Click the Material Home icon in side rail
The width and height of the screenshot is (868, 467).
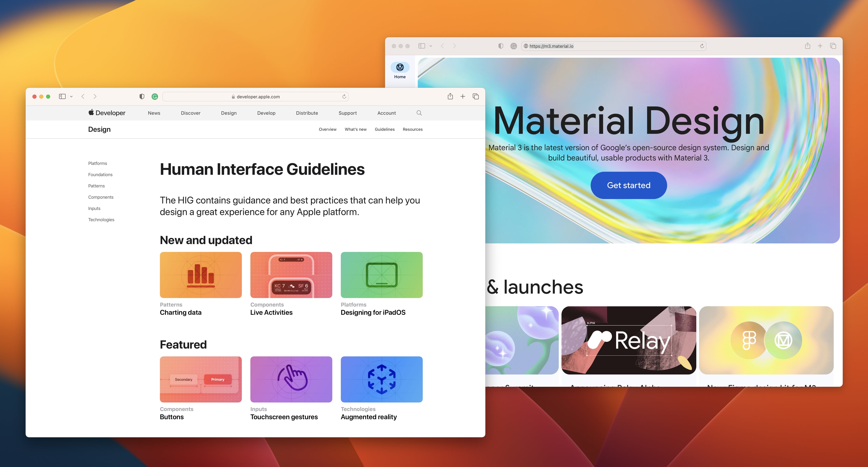pyautogui.click(x=400, y=67)
